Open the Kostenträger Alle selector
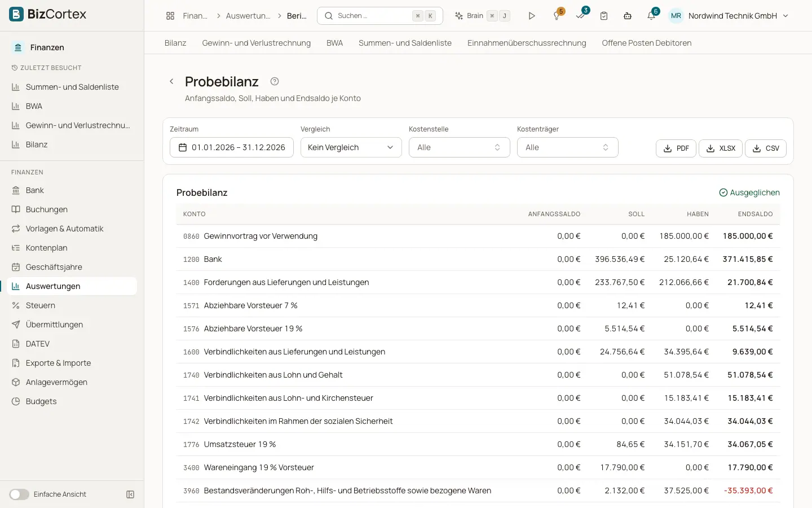812x508 pixels. click(567, 147)
